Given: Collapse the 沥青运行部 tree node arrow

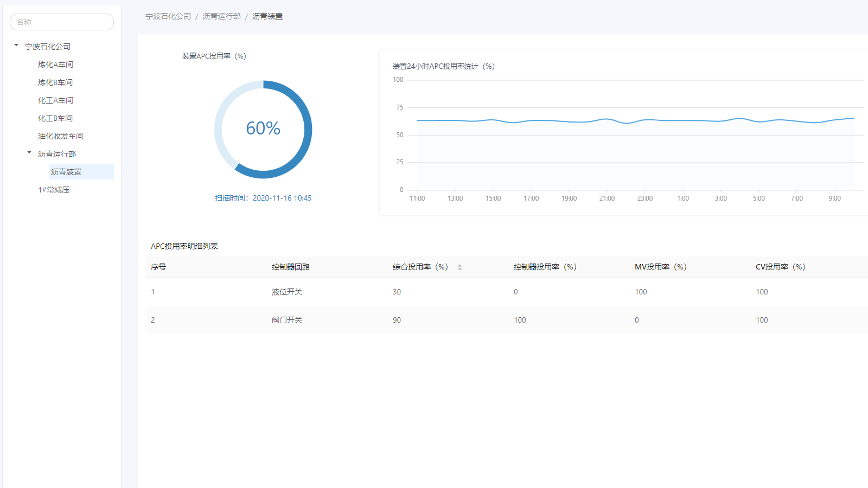Looking at the screenshot, I should tap(29, 153).
